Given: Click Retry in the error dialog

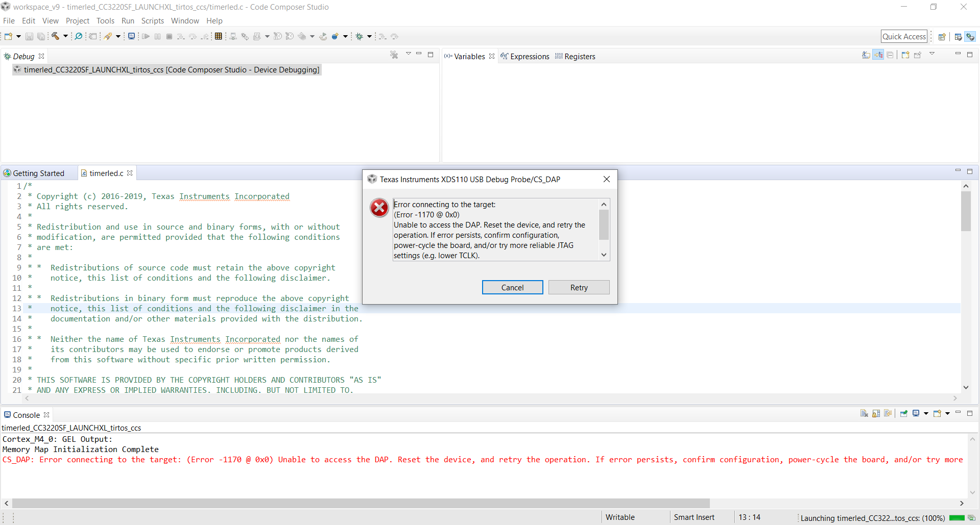Looking at the screenshot, I should [x=579, y=287].
